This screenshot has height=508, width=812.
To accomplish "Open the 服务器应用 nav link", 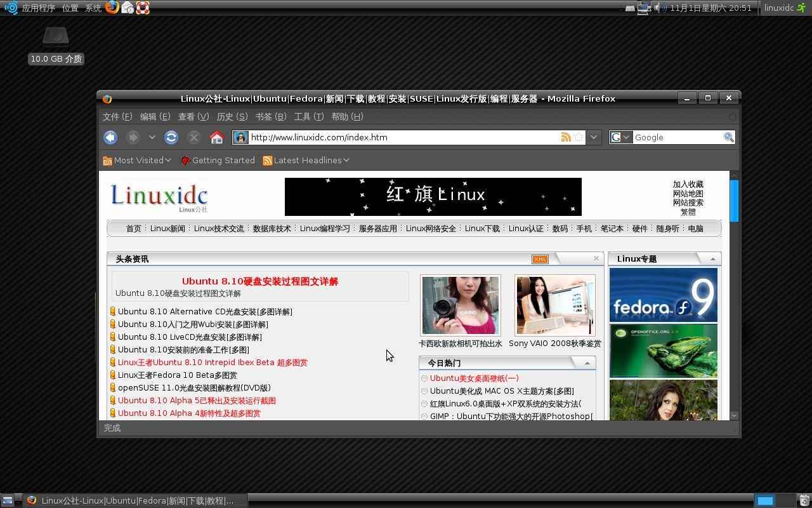I will pos(377,229).
